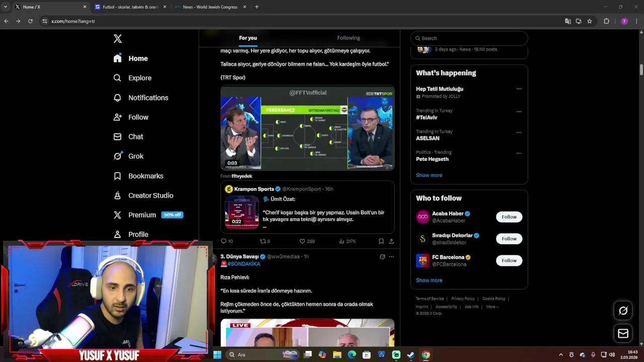This screenshot has height=362, width=644.
Task: Click the X logo in the sidebar
Action: click(117, 39)
